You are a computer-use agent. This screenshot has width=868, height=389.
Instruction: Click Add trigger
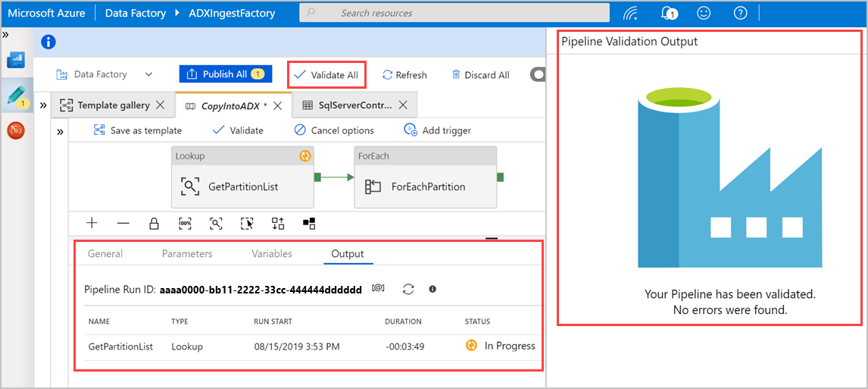point(437,130)
